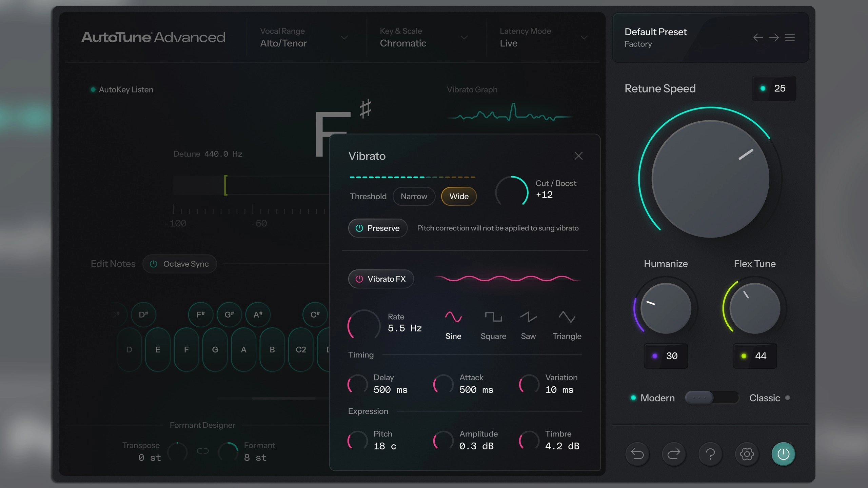
Task: Toggle the Preserve vibrato button
Action: pyautogui.click(x=378, y=228)
